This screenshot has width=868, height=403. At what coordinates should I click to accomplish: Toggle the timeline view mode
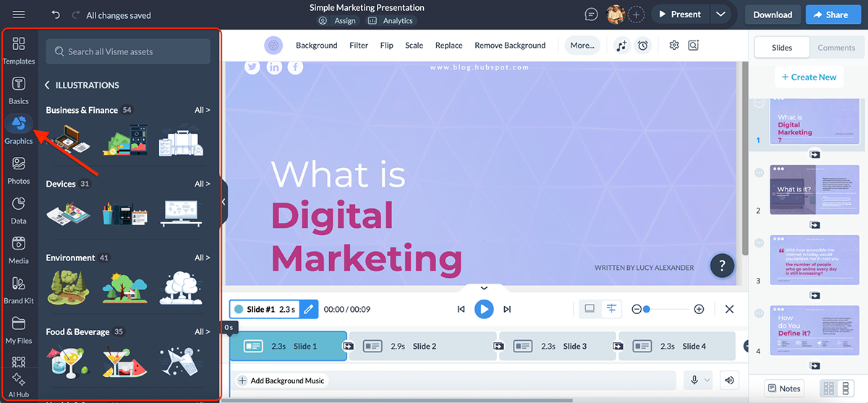[x=611, y=309]
